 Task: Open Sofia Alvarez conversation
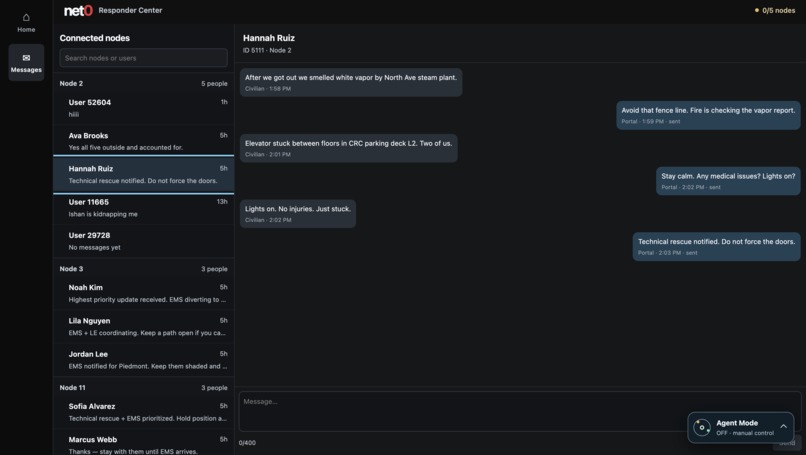coord(143,412)
